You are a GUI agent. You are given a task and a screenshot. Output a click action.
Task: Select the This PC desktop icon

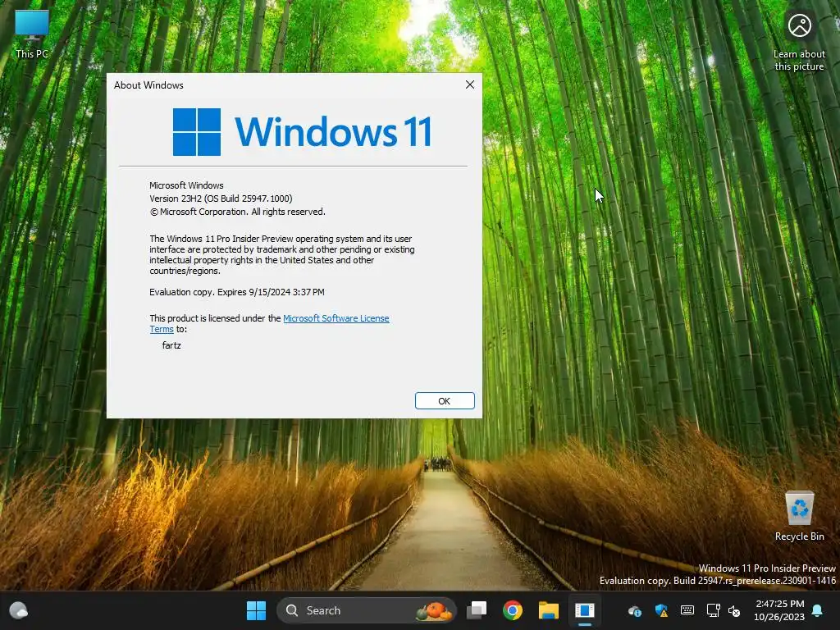pos(32,34)
